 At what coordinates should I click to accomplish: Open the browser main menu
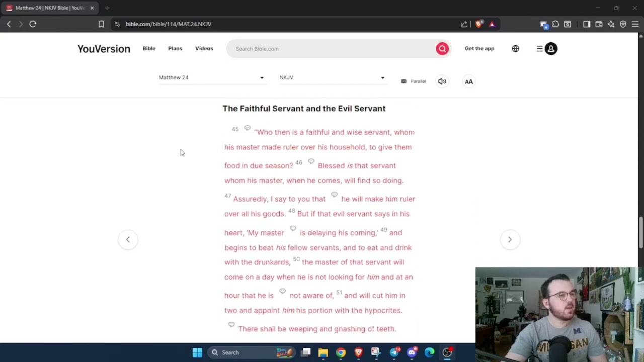click(x=635, y=24)
